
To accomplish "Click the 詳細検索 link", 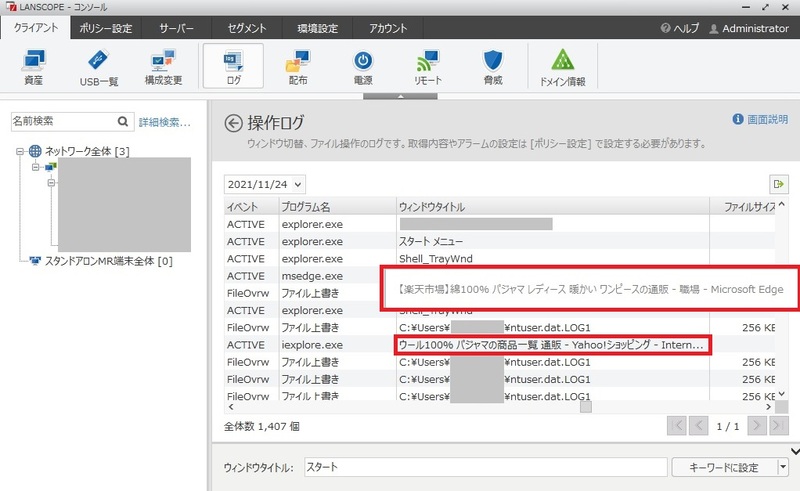I will coord(164,122).
